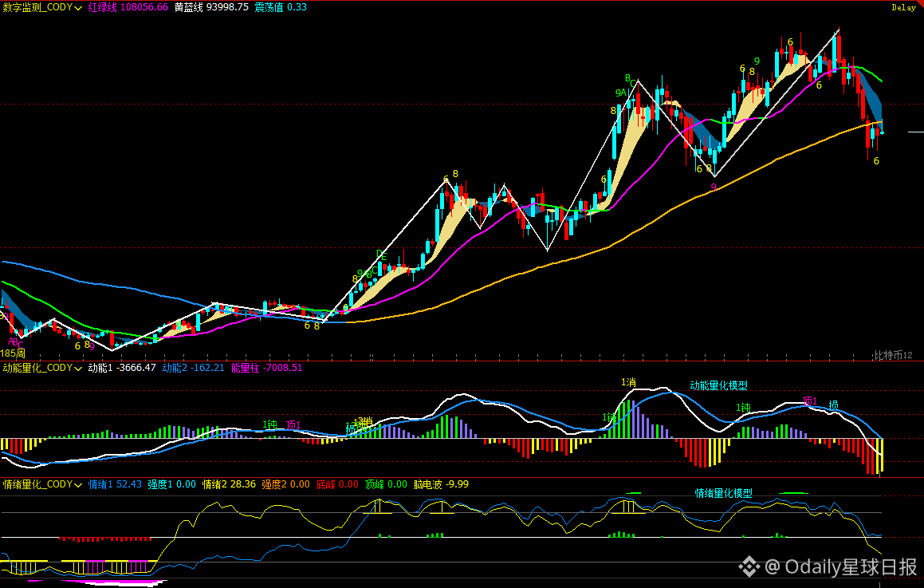Click the Delay status indicator
This screenshot has height=588, width=924.
(x=902, y=8)
